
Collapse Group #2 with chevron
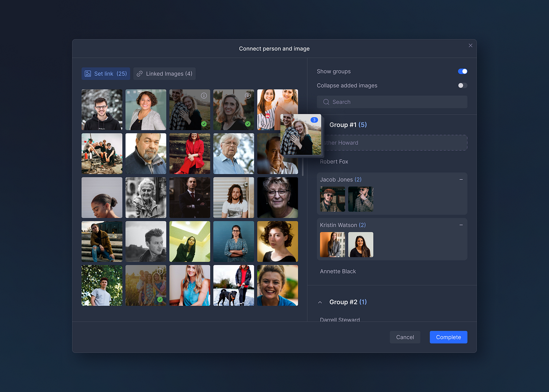pos(320,302)
